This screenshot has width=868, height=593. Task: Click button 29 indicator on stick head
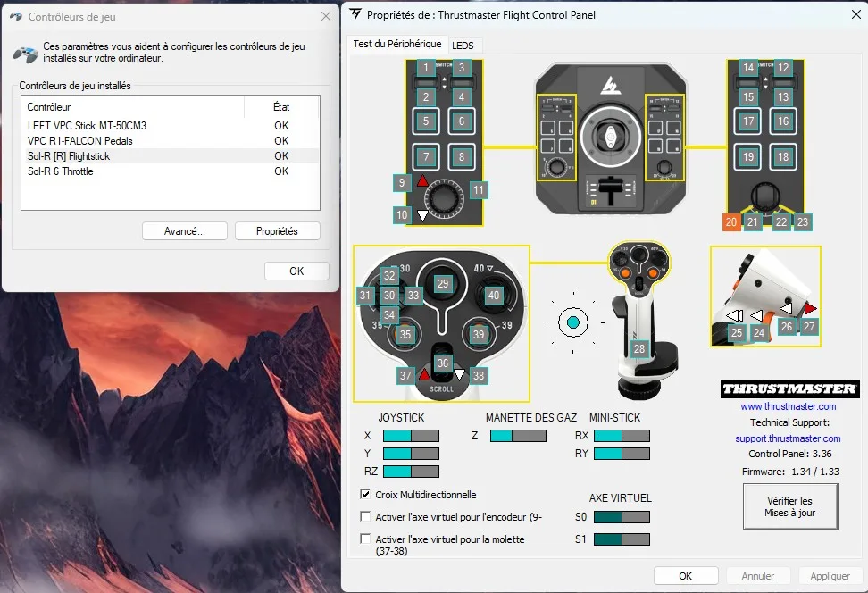pos(443,284)
